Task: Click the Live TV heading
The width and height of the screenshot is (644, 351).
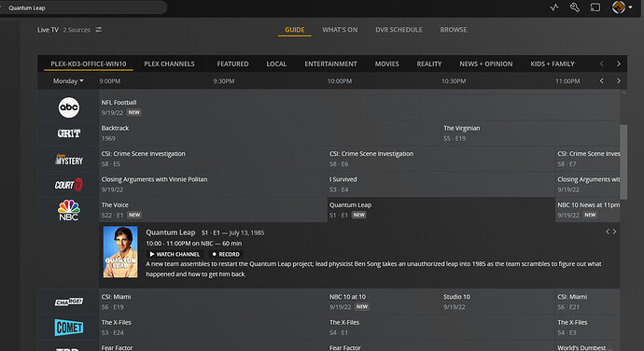Action: click(x=48, y=30)
